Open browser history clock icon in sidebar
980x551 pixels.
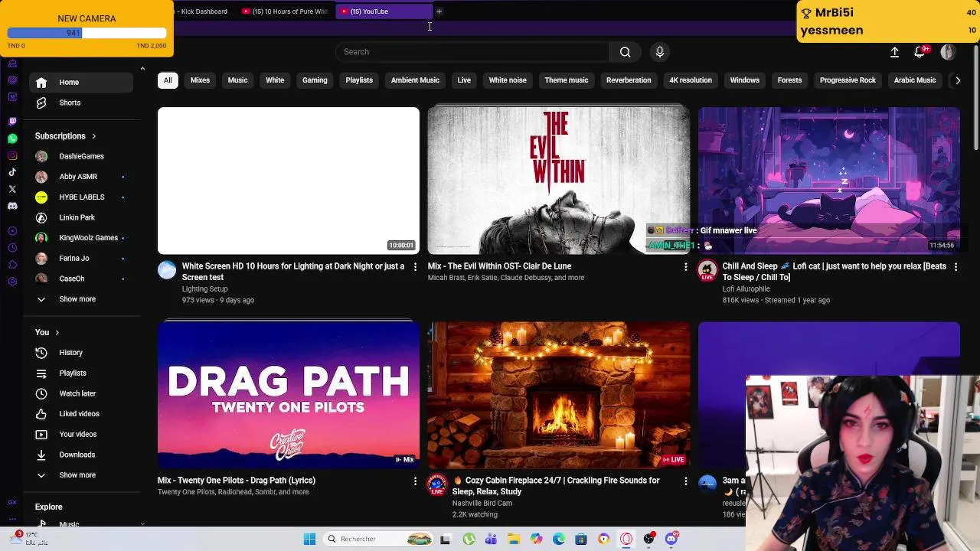tap(12, 248)
